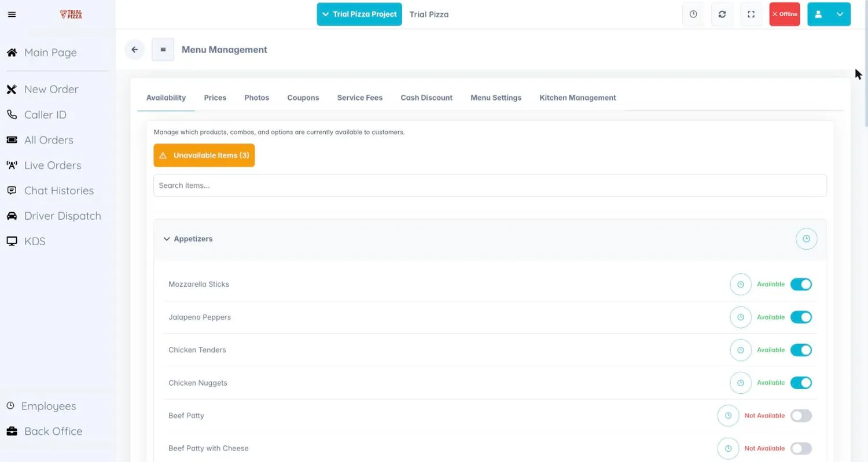
Task: Enable Beef Patty availability toggle
Action: [x=801, y=416]
